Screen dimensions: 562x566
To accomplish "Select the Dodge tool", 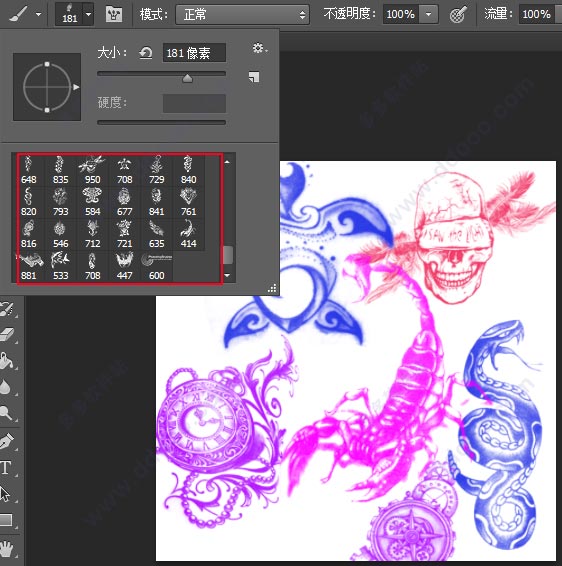I will (x=6, y=413).
